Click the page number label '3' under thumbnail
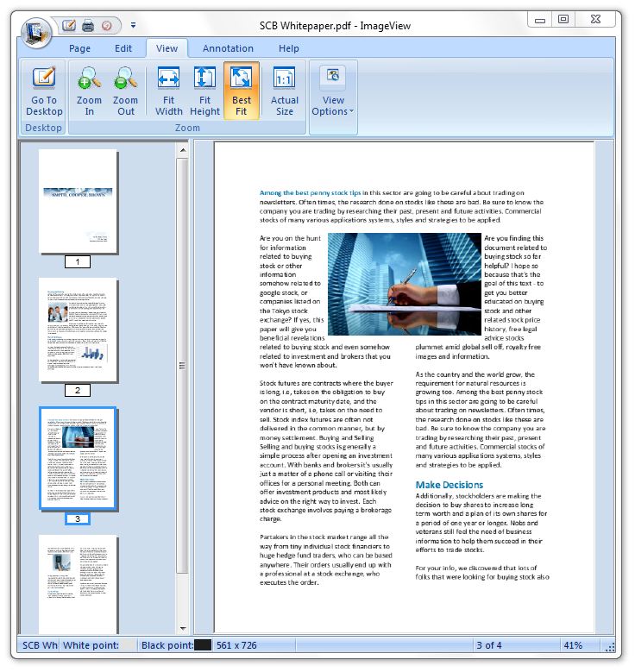The height and width of the screenshot is (672, 635). point(78,518)
